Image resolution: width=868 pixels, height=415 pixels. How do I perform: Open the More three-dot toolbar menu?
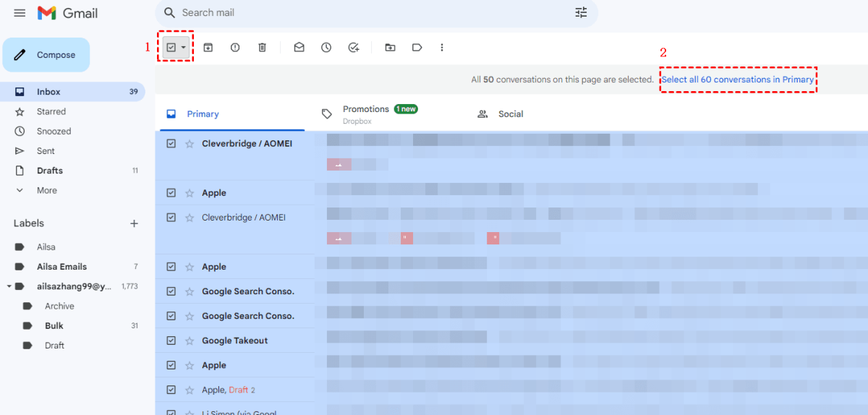tap(442, 48)
